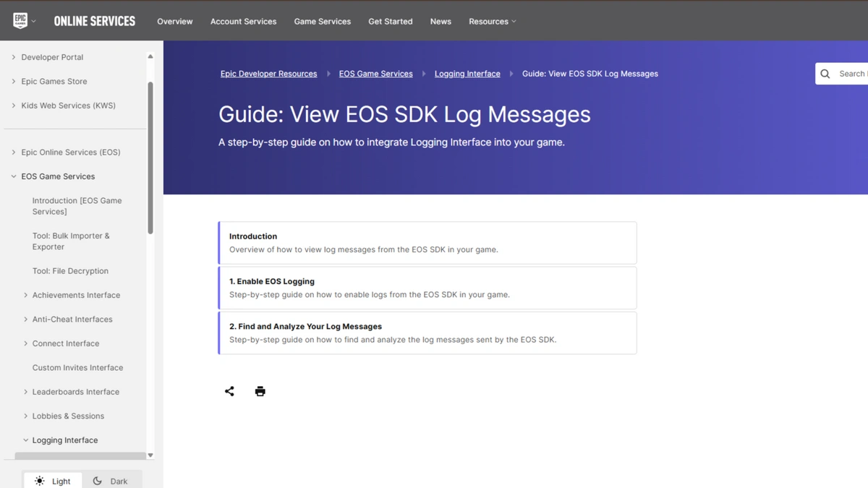Open the Game Services menu item

tap(322, 22)
